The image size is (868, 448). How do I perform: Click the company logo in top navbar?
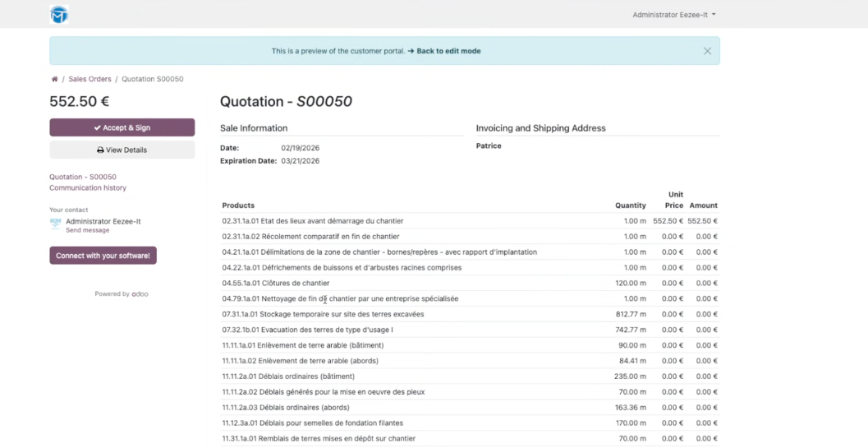[x=59, y=15]
